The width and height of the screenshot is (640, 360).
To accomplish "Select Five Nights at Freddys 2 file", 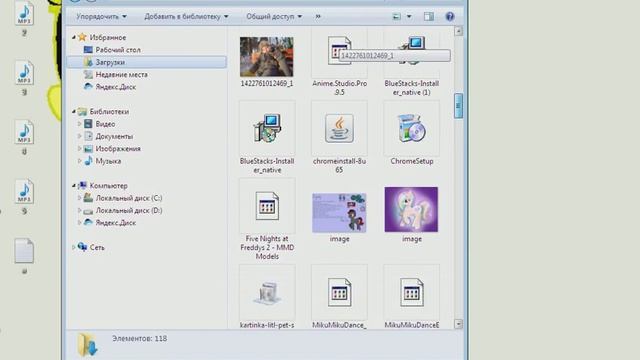I will [267, 207].
